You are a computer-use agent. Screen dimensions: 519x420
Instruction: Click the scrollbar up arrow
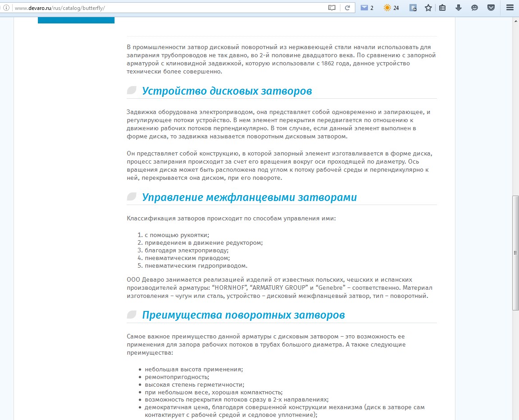515,20
